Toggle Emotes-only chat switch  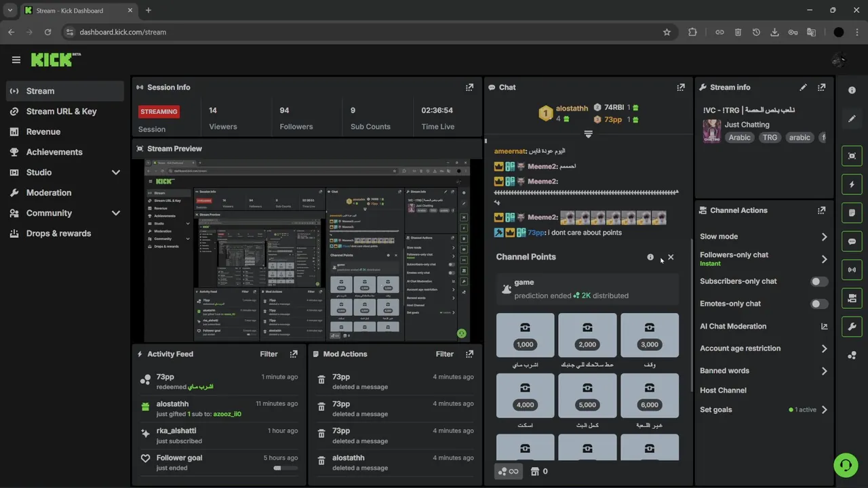tap(819, 304)
